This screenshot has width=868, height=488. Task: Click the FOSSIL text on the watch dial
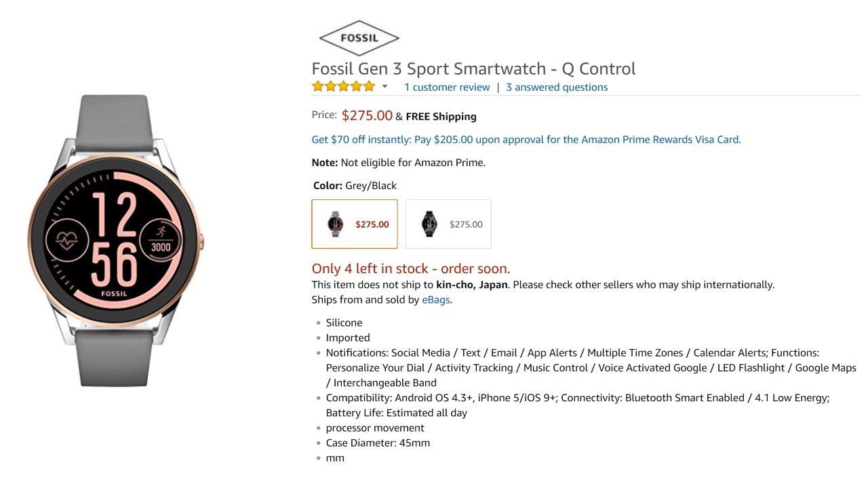114,294
